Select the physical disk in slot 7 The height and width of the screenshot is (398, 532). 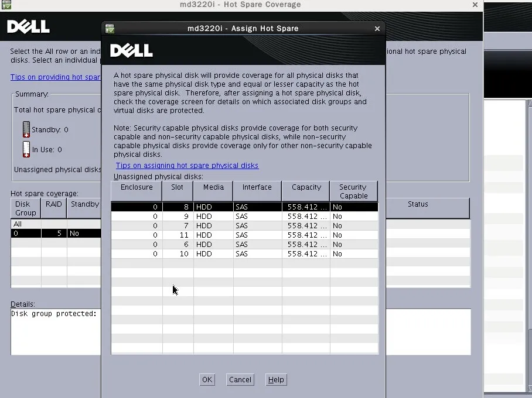(x=244, y=226)
